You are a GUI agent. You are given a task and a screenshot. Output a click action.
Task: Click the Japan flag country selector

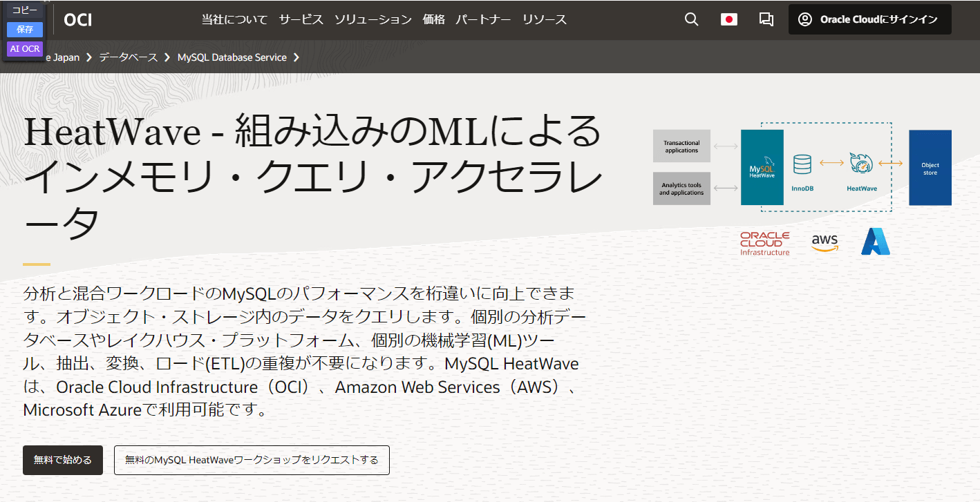(728, 19)
